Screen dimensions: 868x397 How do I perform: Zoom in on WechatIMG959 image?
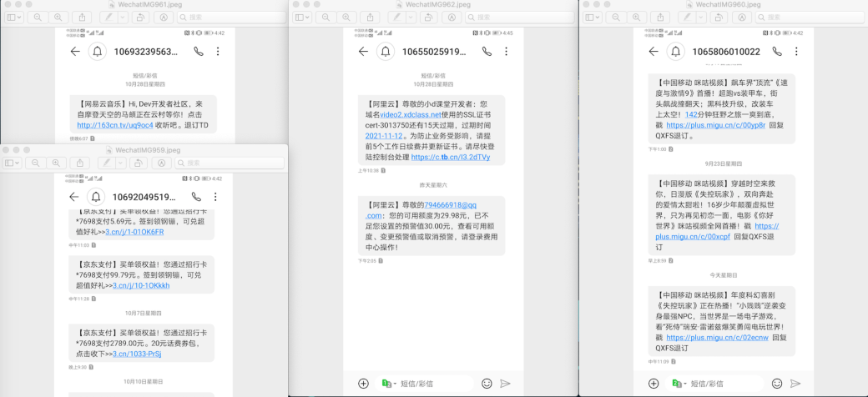[56, 163]
